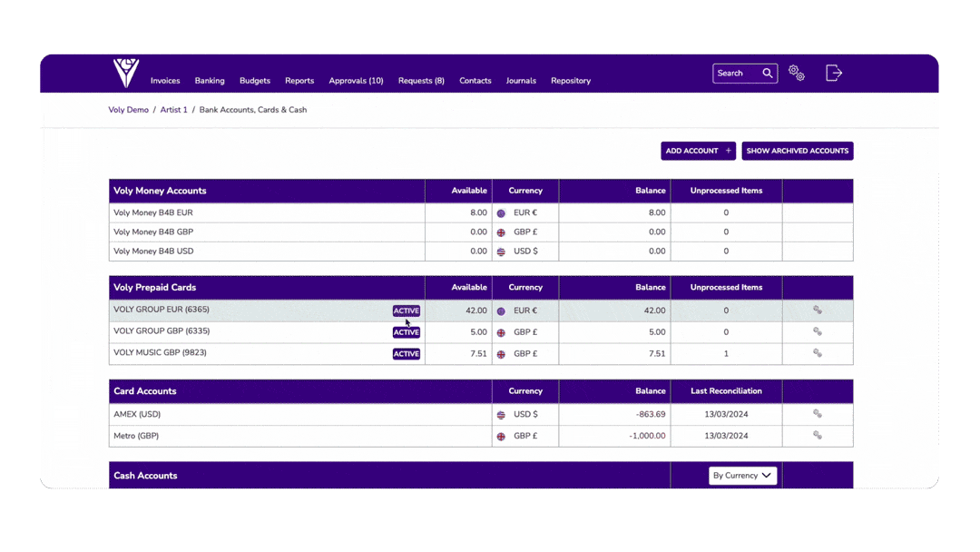Click GBP flag icon in Voly Money B4B GBP row

pyautogui.click(x=501, y=232)
